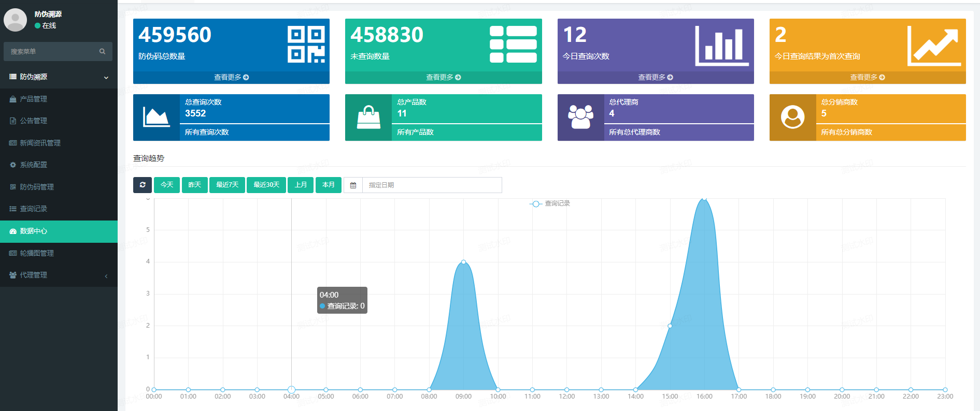The image size is (980, 411).
Task: Click the calendar icon beside date field
Action: click(x=353, y=185)
